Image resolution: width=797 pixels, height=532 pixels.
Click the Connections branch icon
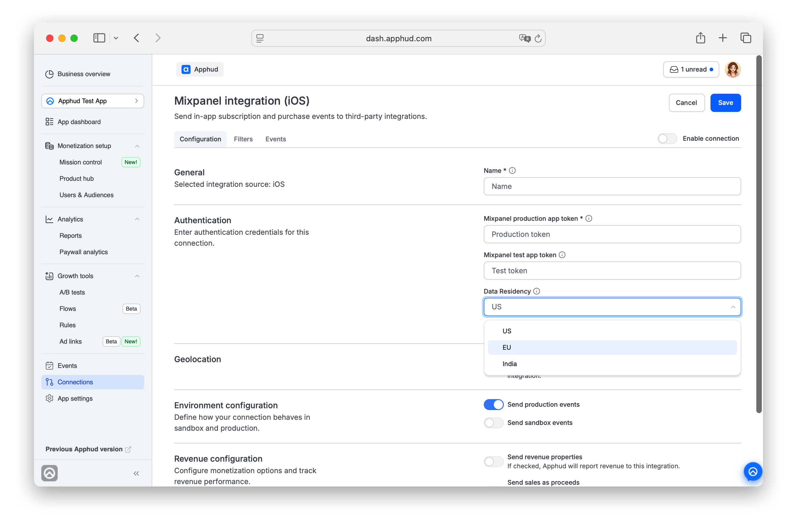49,382
